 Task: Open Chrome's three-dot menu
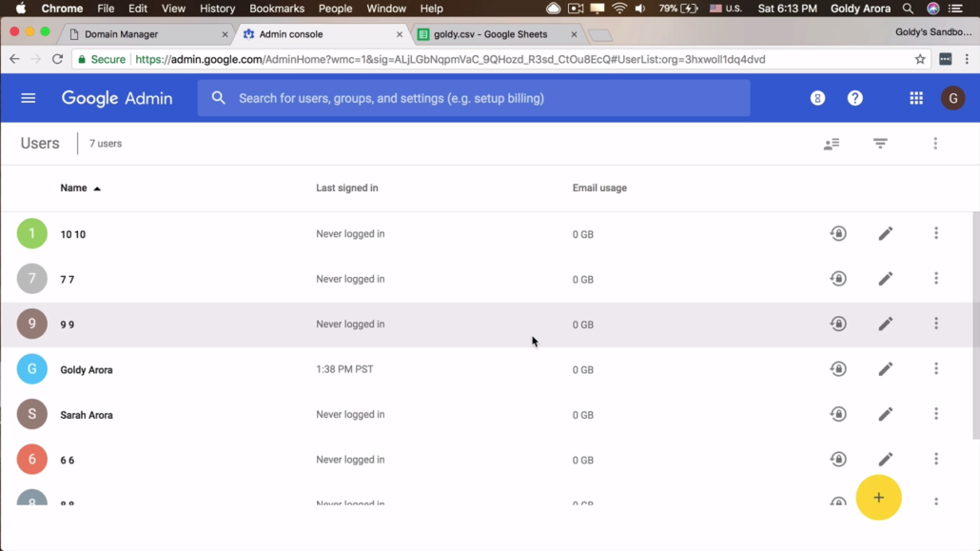click(967, 59)
